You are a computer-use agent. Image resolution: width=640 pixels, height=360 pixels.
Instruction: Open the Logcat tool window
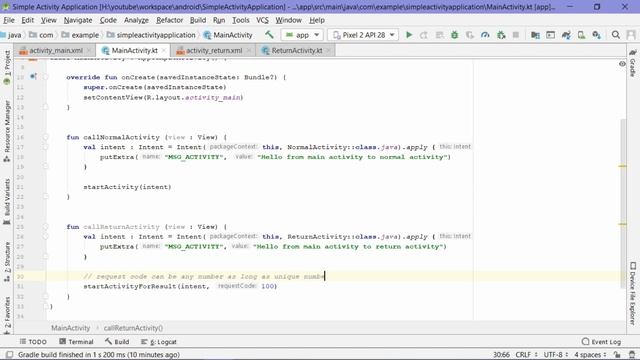tap(159, 342)
